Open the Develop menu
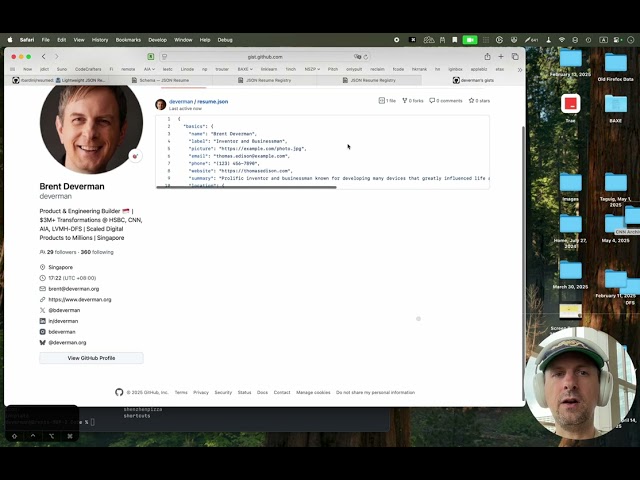 [158, 40]
